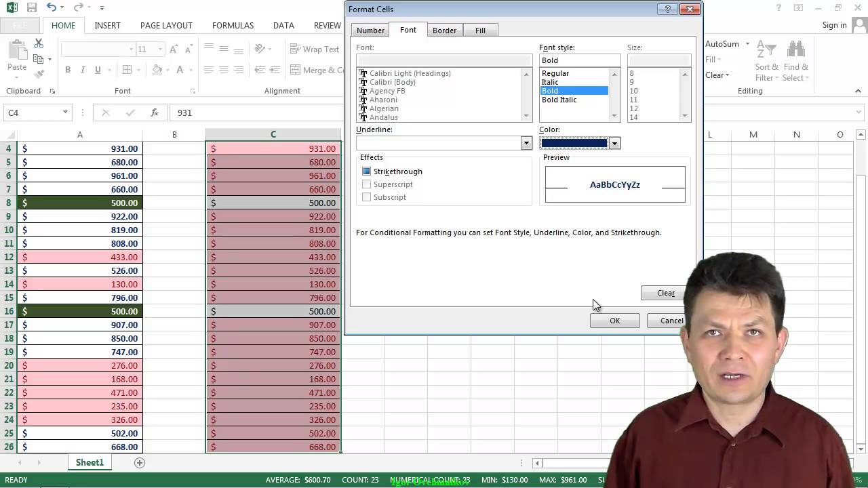
Task: Add a new sheet with the plus icon
Action: (140, 462)
